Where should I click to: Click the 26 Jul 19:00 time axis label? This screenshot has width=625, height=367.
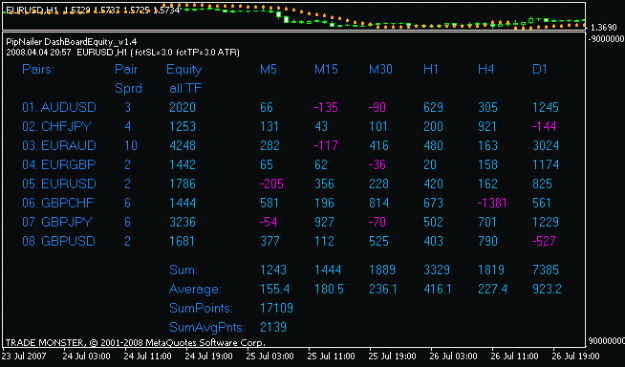click(x=576, y=356)
